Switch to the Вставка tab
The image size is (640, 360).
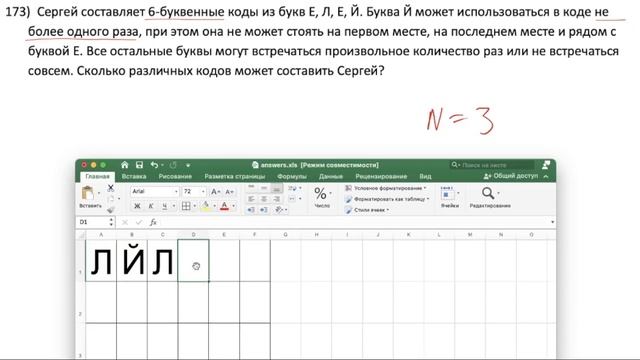(x=134, y=176)
